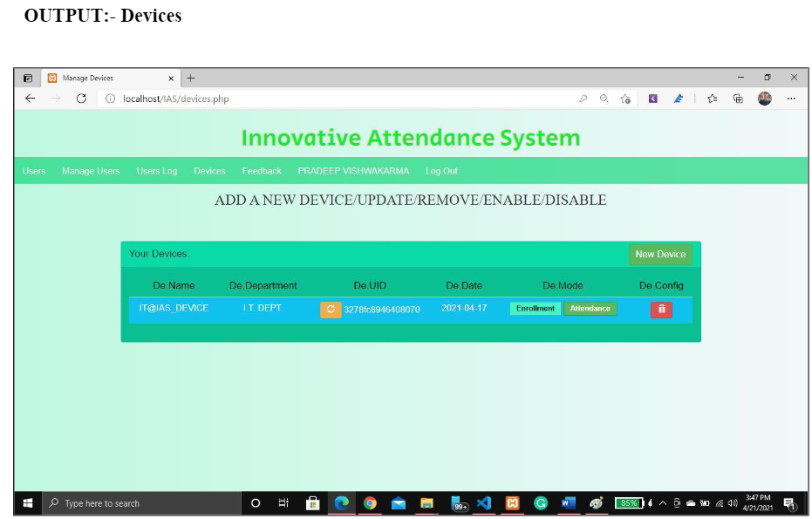The width and height of the screenshot is (812, 519).
Task: Open the browser settings menu with three dots
Action: click(x=791, y=99)
